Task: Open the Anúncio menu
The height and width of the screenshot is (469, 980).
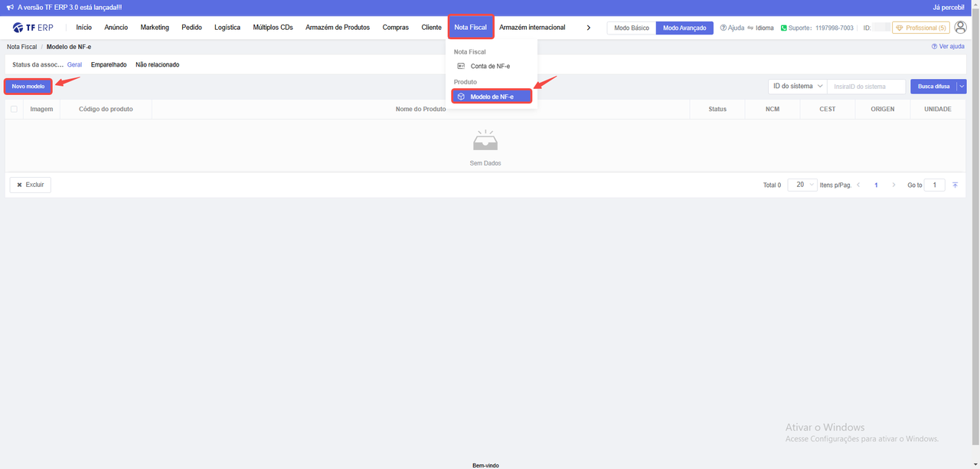Action: (116, 28)
